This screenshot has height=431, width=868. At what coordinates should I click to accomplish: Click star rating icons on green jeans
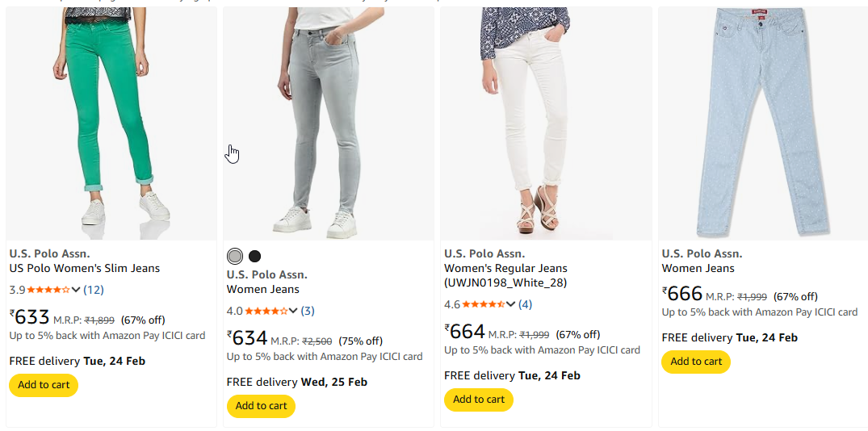48,290
